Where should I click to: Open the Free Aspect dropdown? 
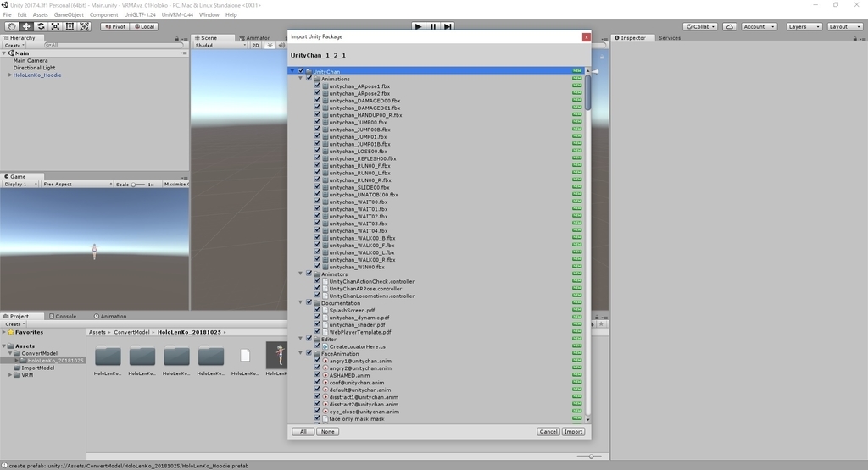(x=77, y=184)
